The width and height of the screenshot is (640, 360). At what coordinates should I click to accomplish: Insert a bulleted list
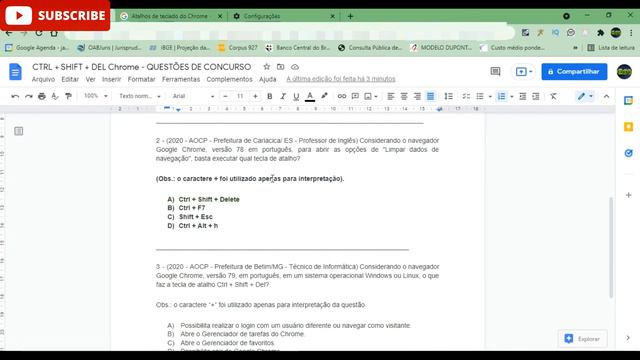click(480, 96)
